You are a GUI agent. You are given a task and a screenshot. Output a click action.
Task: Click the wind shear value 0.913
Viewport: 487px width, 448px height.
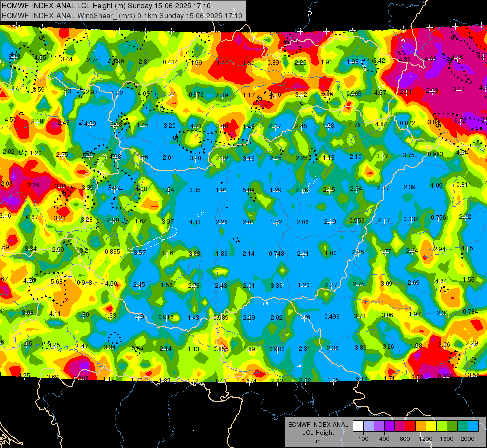[84, 283]
